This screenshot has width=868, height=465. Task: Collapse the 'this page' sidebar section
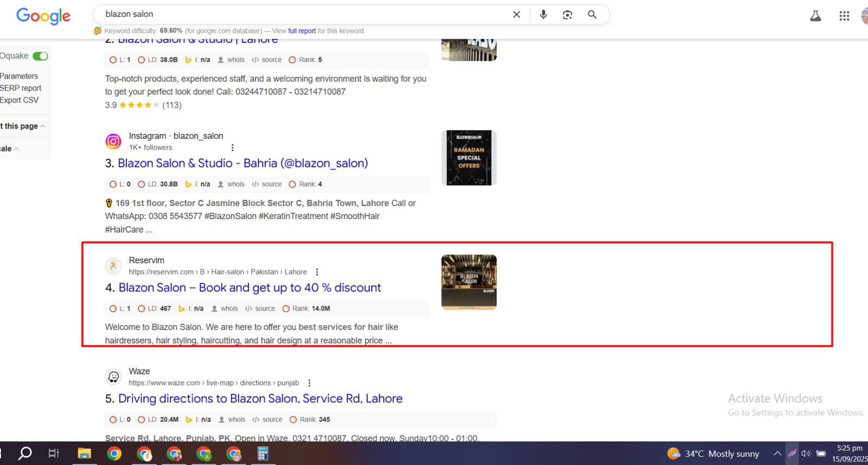43,126
